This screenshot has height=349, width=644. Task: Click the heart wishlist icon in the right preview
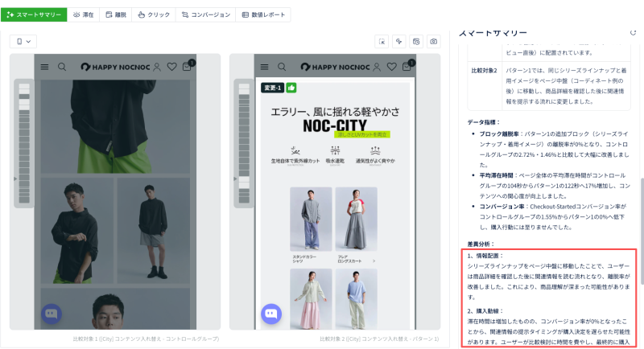tap(392, 67)
